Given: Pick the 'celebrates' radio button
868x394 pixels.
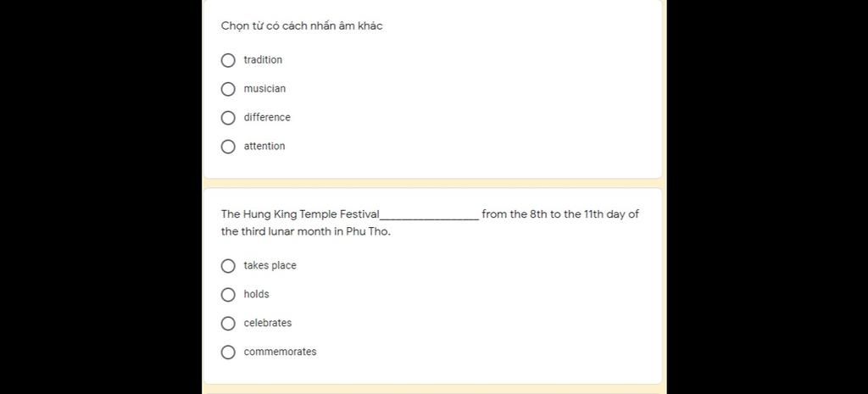Looking at the screenshot, I should [228, 324].
